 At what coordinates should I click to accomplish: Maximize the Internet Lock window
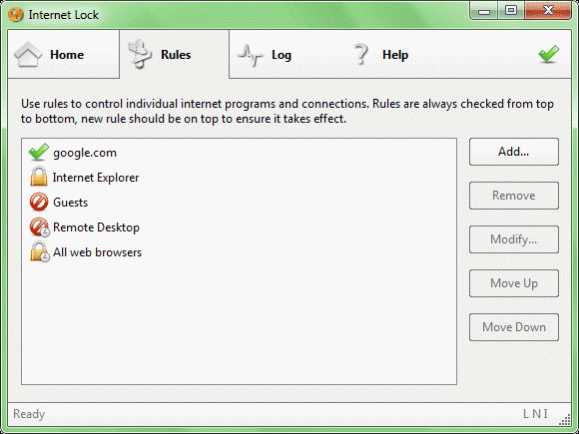(x=511, y=11)
